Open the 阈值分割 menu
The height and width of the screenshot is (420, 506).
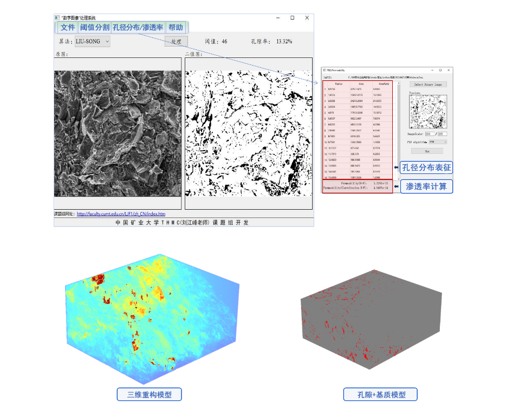(x=95, y=28)
